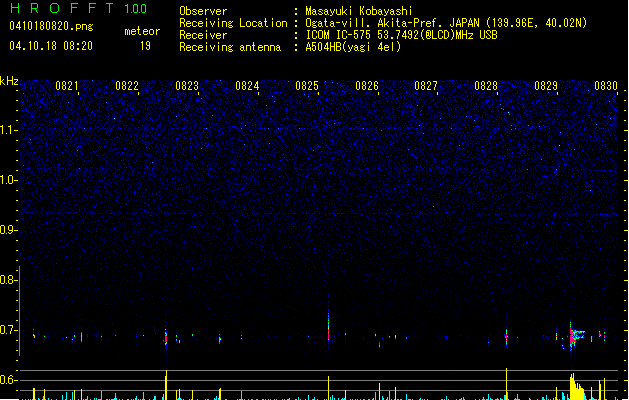Click observer name Masayuki Kobayashi
Viewport: 629px width, 400px height.
[x=359, y=11]
